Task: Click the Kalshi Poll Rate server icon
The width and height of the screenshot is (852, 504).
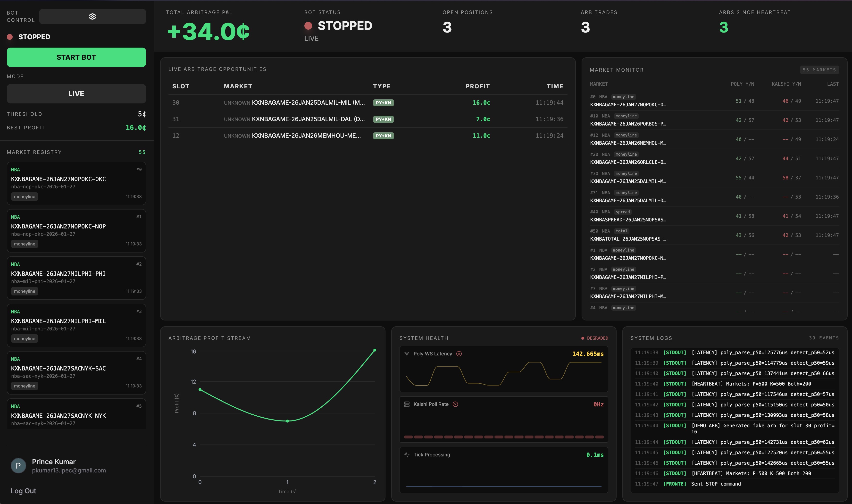Action: click(x=407, y=404)
